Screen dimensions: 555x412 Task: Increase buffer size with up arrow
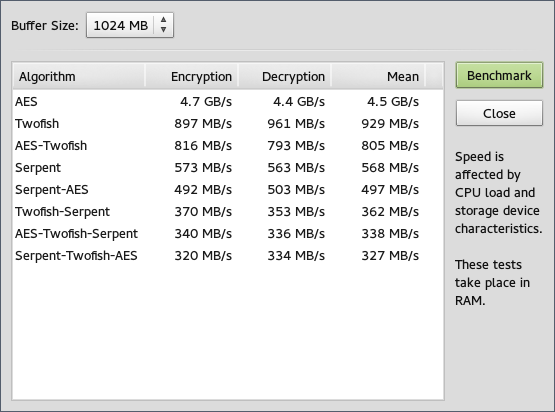coord(163,19)
